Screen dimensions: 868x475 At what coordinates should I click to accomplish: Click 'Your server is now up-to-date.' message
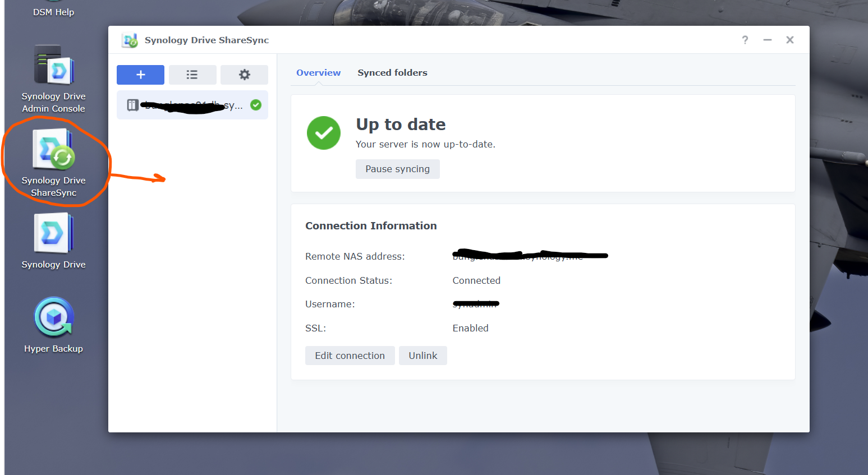pyautogui.click(x=425, y=144)
